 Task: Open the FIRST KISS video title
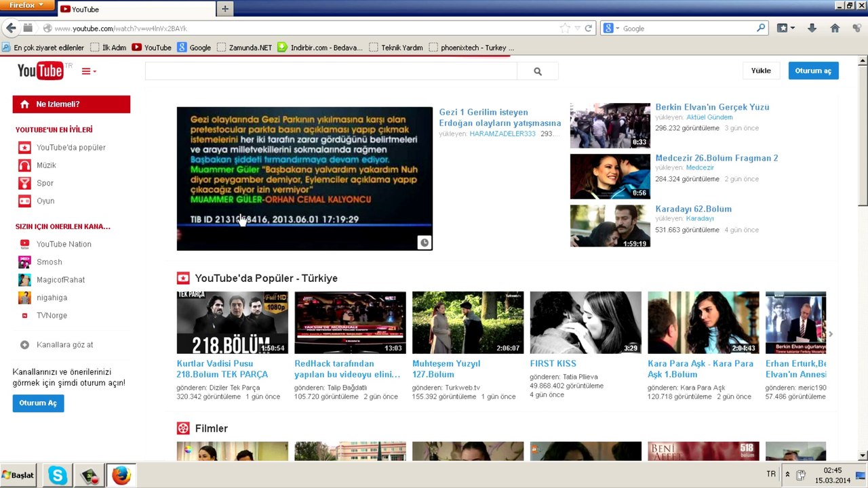click(x=553, y=363)
